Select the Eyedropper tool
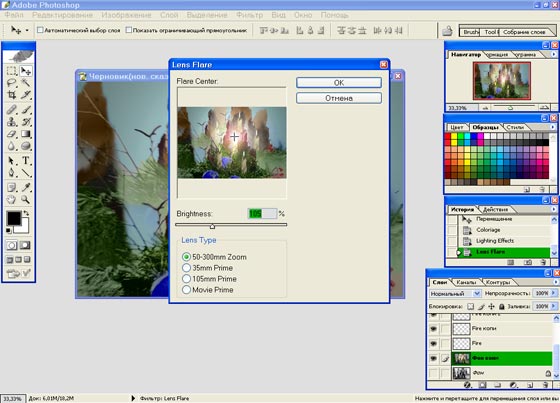This screenshot has width=560, height=403. tap(25, 187)
